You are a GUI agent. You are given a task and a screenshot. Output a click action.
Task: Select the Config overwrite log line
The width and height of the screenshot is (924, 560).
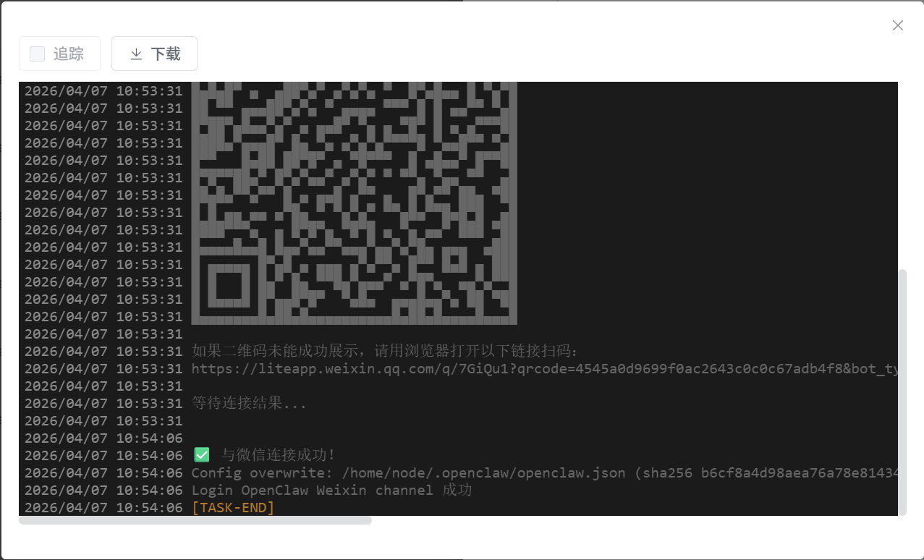click(x=545, y=473)
